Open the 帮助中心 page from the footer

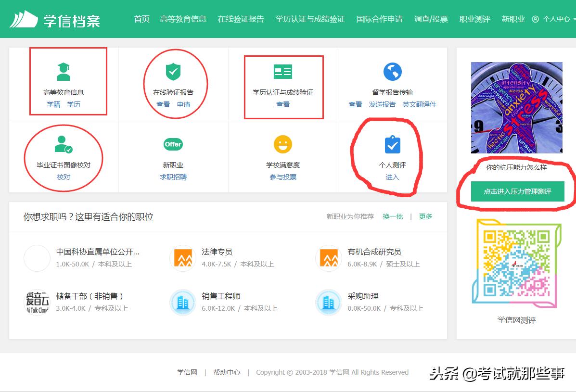coord(226,372)
